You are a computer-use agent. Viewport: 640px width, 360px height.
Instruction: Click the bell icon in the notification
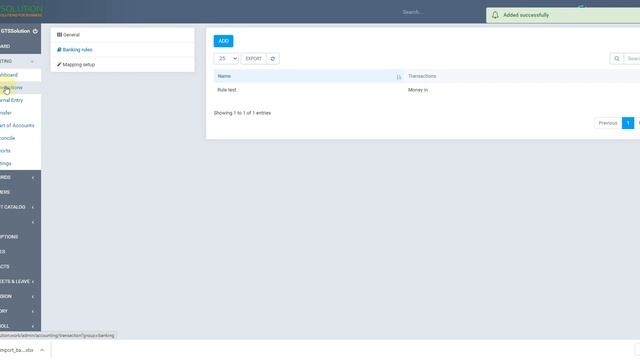coord(495,15)
